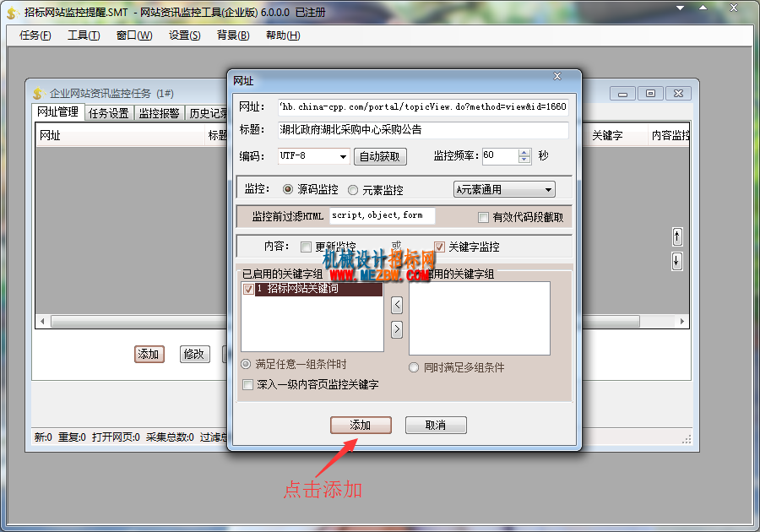
Task: Click 重复:0 in the status bar
Action: click(72, 437)
